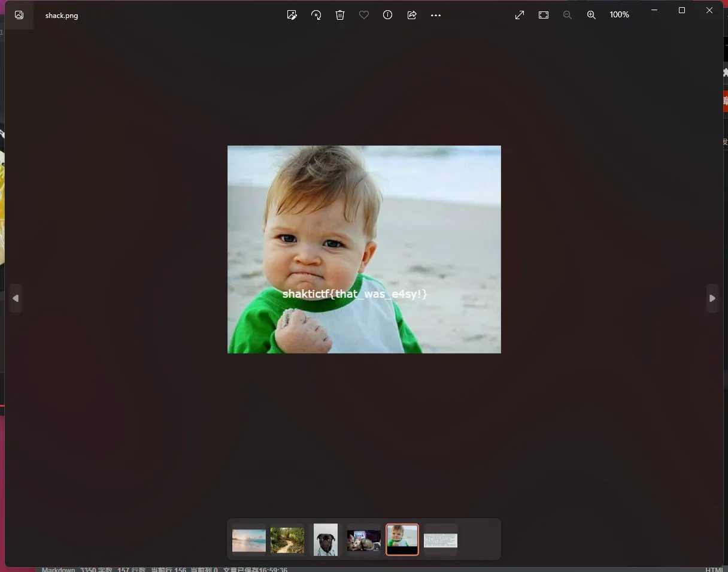Enter full screen with diagonal arrows icon
Viewport: 728px width, 572px height.
[x=520, y=15]
